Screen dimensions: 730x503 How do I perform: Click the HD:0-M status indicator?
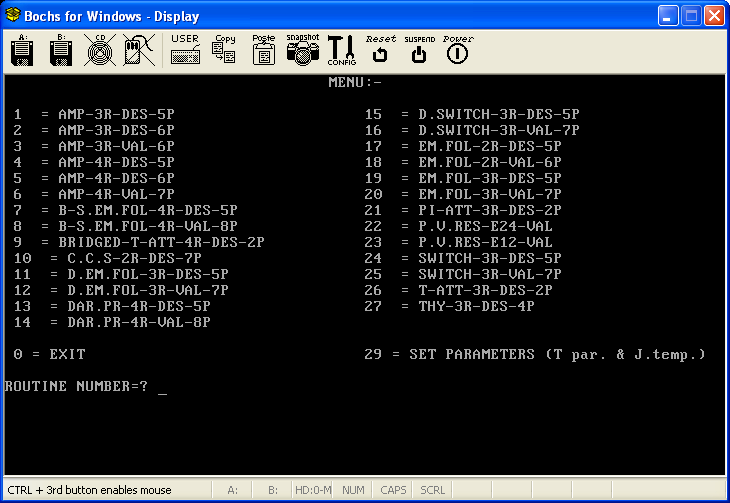[x=313, y=490]
